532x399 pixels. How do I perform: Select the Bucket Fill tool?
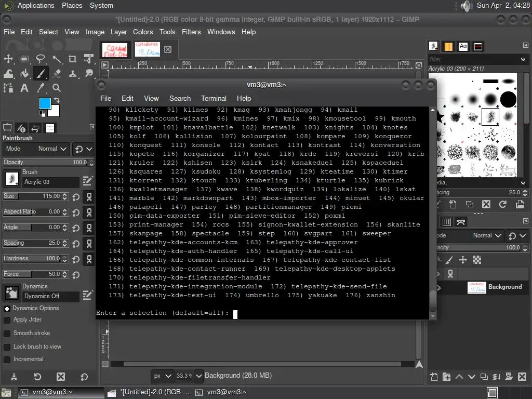pyautogui.click(x=24, y=73)
